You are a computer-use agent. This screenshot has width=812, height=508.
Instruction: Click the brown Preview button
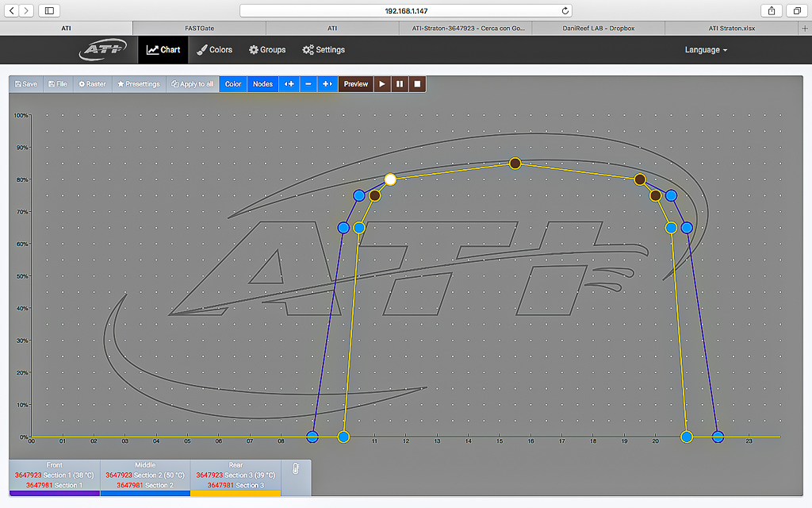click(356, 84)
